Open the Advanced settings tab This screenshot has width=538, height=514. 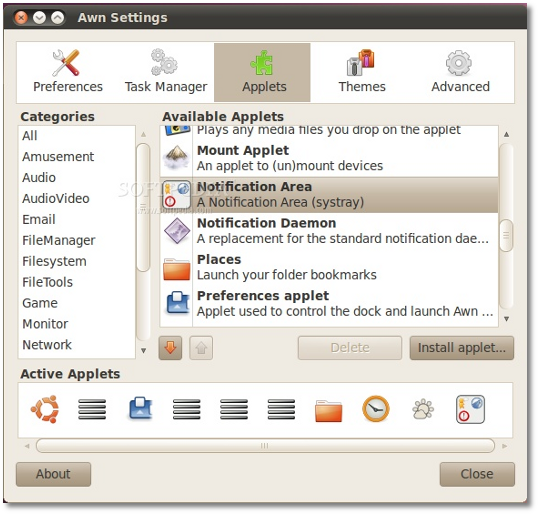click(x=460, y=72)
